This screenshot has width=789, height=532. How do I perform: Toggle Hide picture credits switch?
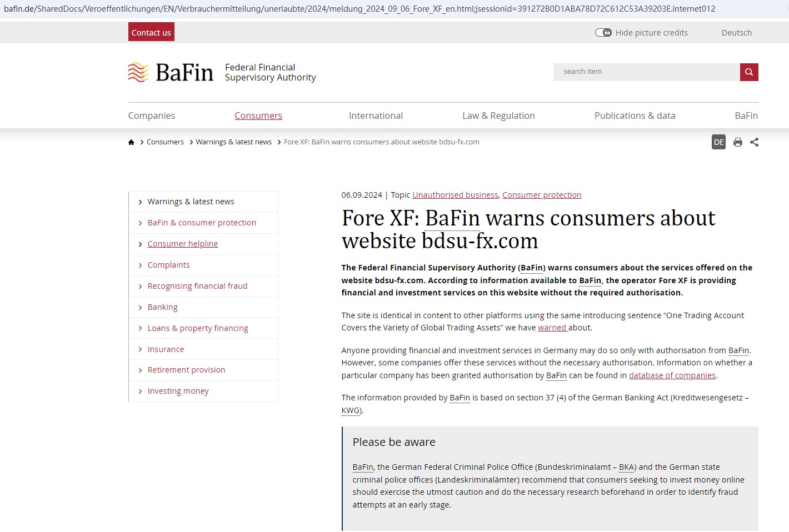pos(603,33)
